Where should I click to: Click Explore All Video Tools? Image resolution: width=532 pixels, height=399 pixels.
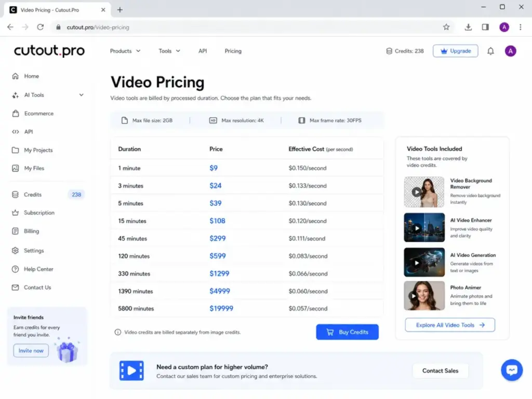pos(450,325)
